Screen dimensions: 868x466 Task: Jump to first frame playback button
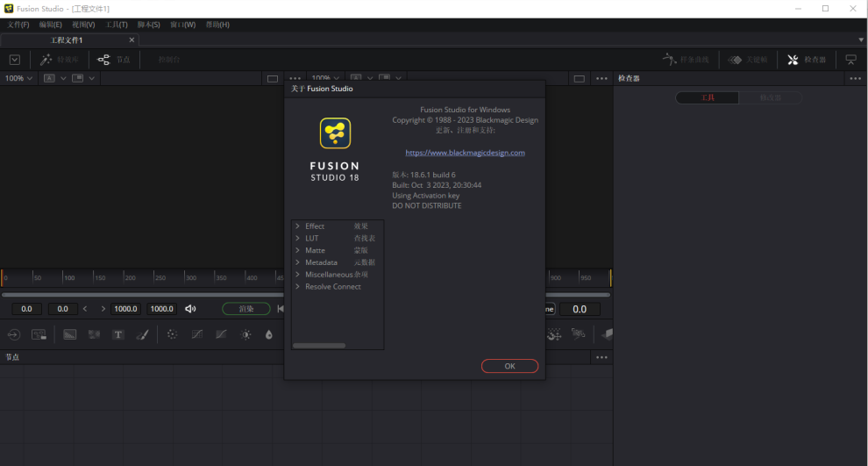[281, 309]
